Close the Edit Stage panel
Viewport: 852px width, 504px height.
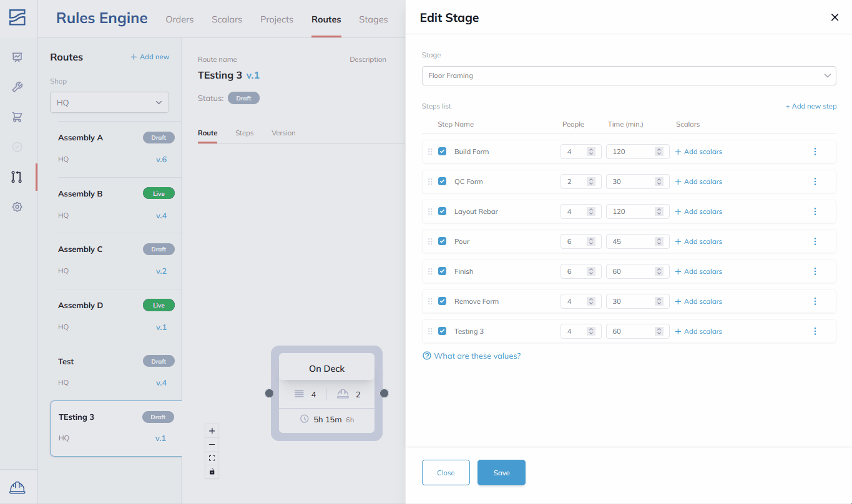[x=835, y=17]
